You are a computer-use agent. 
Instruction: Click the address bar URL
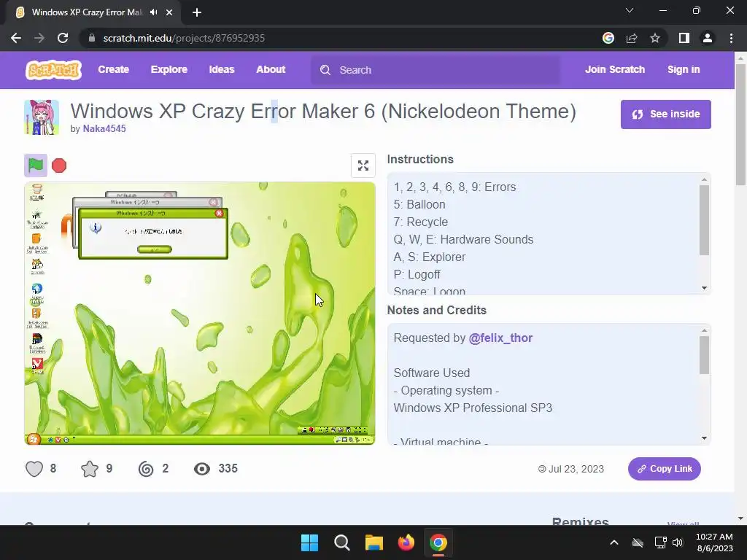coord(184,38)
